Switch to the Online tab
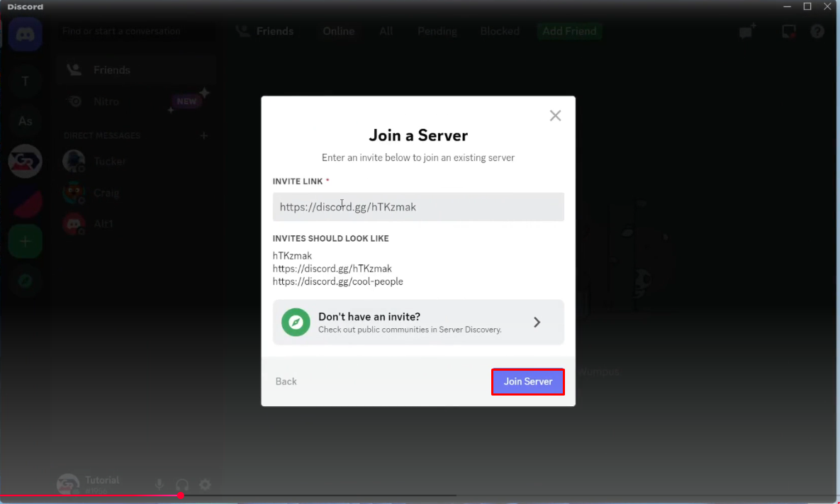The width and height of the screenshot is (840, 504). [x=338, y=31]
